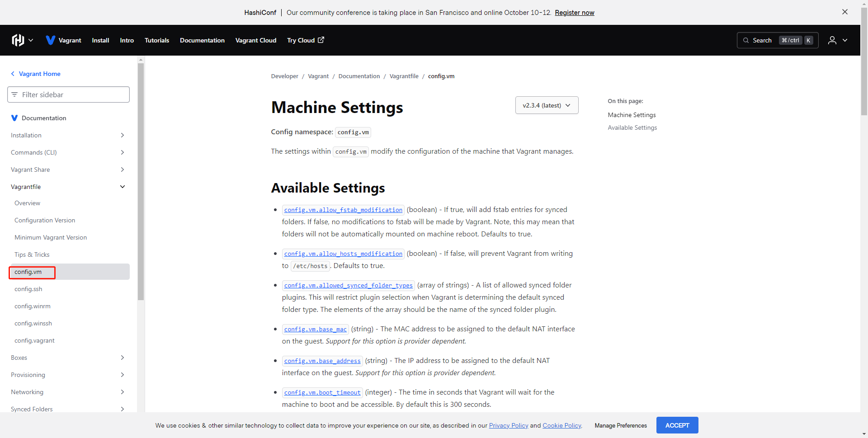Open the Cookie Policy link
This screenshot has height=438, width=868.
561,425
